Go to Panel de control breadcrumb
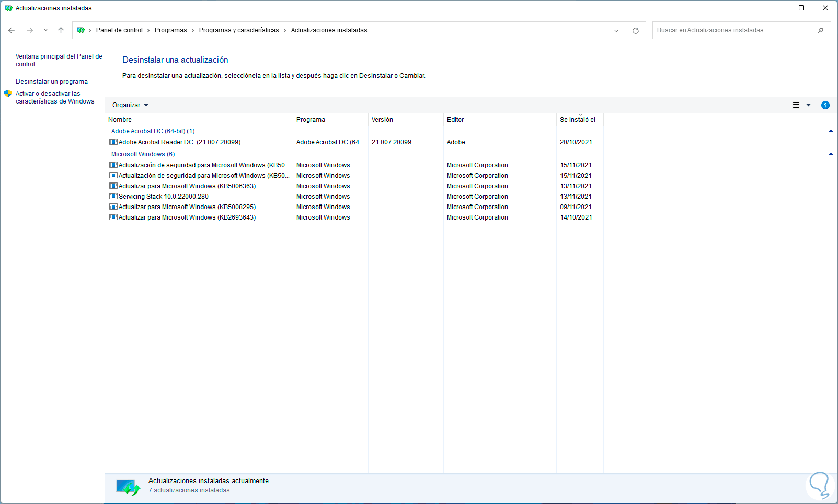The width and height of the screenshot is (838, 504). 119,30
